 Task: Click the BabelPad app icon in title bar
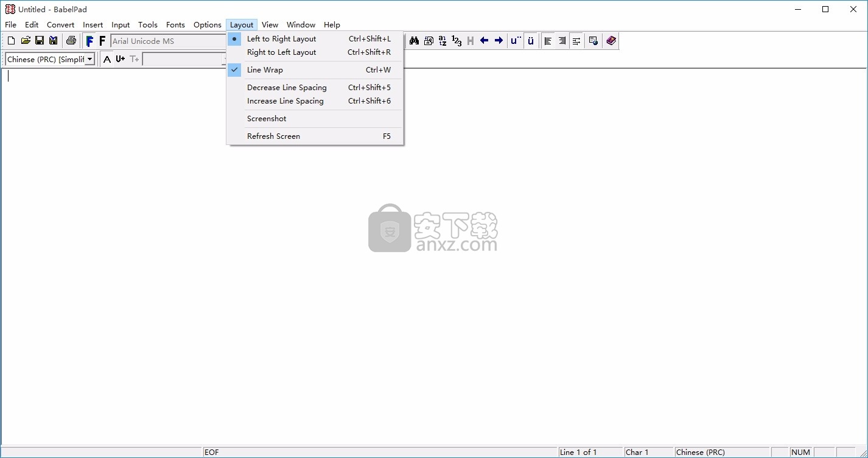click(x=10, y=9)
